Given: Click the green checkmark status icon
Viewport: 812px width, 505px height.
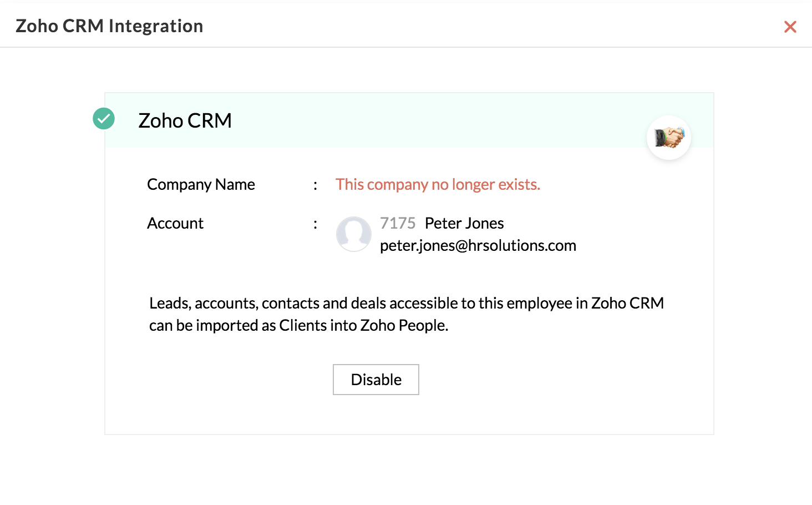Looking at the screenshot, I should tap(104, 118).
